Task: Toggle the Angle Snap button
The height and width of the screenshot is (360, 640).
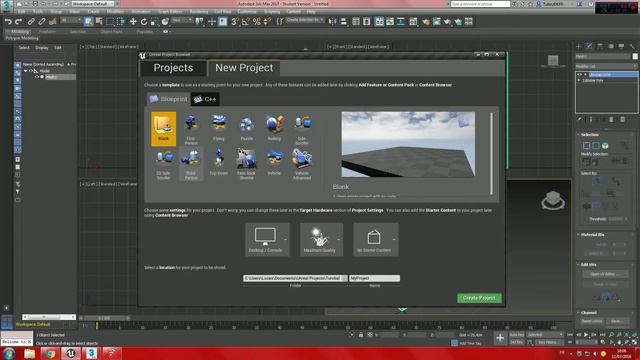Action: point(246,22)
